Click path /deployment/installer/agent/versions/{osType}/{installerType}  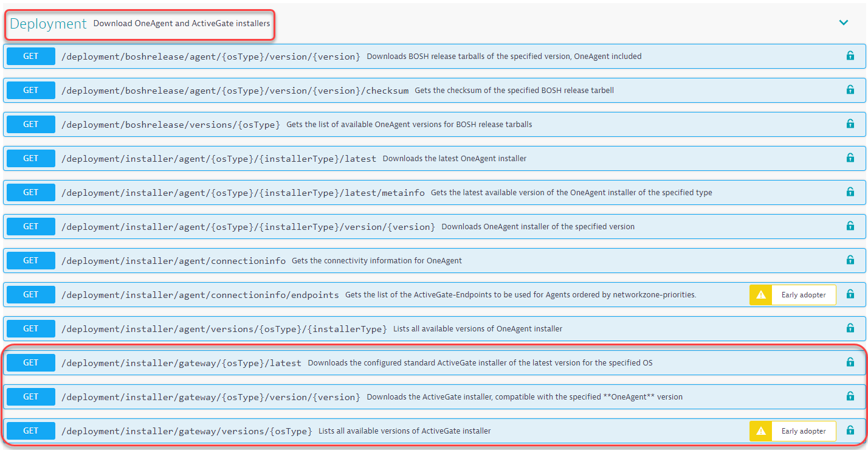click(x=224, y=329)
